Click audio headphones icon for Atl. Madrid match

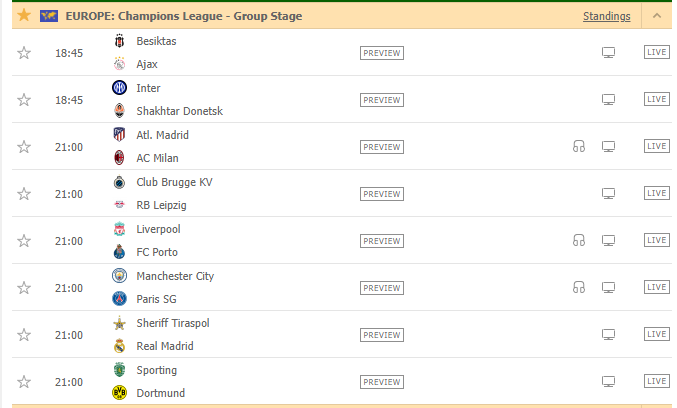click(579, 147)
